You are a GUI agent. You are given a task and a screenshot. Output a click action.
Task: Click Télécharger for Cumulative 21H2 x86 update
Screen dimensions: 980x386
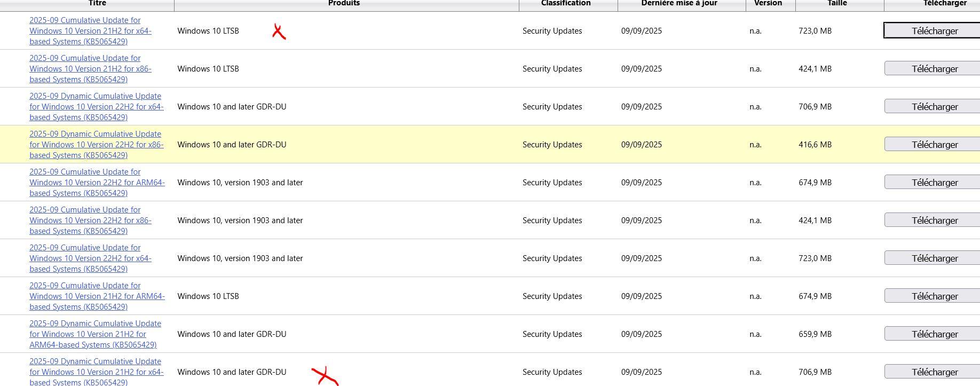click(932, 68)
